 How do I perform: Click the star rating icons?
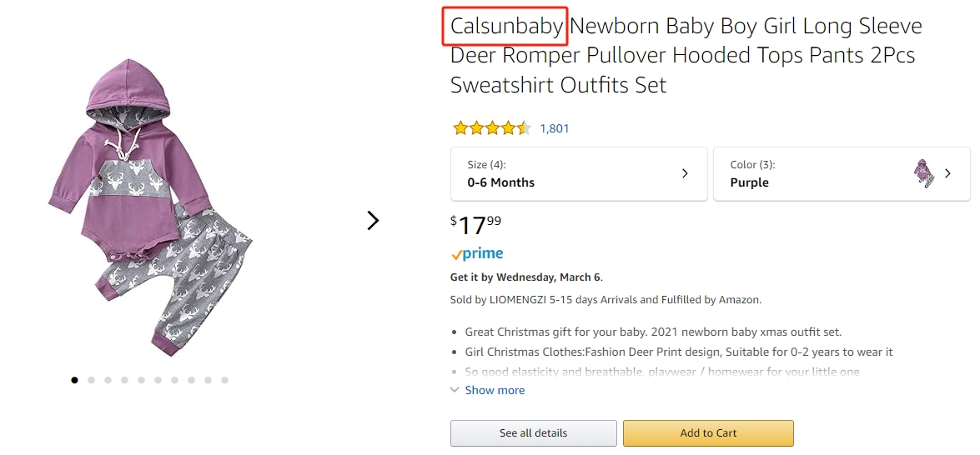click(492, 128)
